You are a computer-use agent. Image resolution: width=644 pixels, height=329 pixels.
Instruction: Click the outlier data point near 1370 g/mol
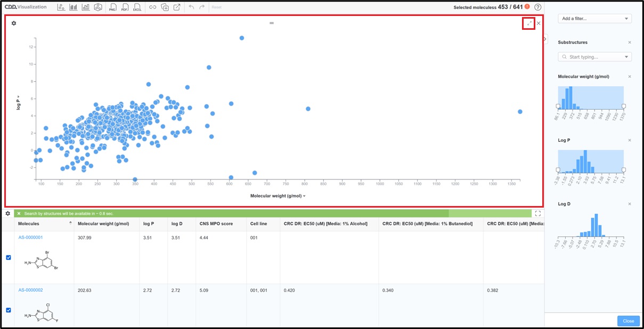click(520, 112)
